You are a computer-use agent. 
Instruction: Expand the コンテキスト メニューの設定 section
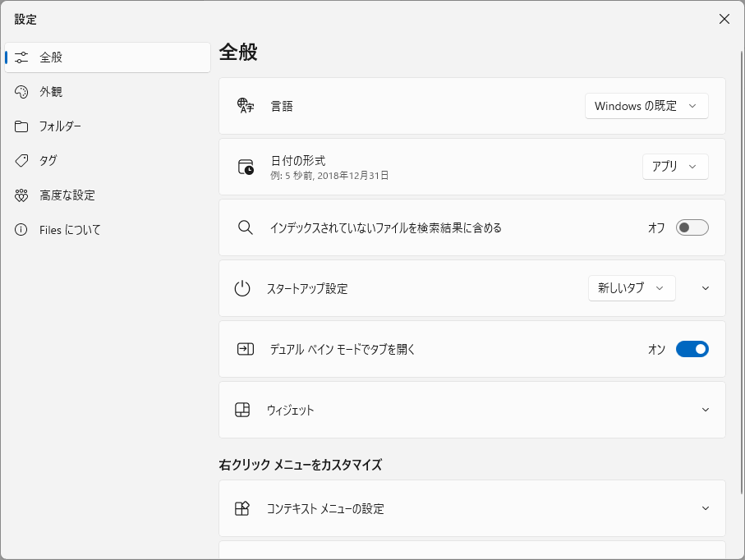point(706,509)
